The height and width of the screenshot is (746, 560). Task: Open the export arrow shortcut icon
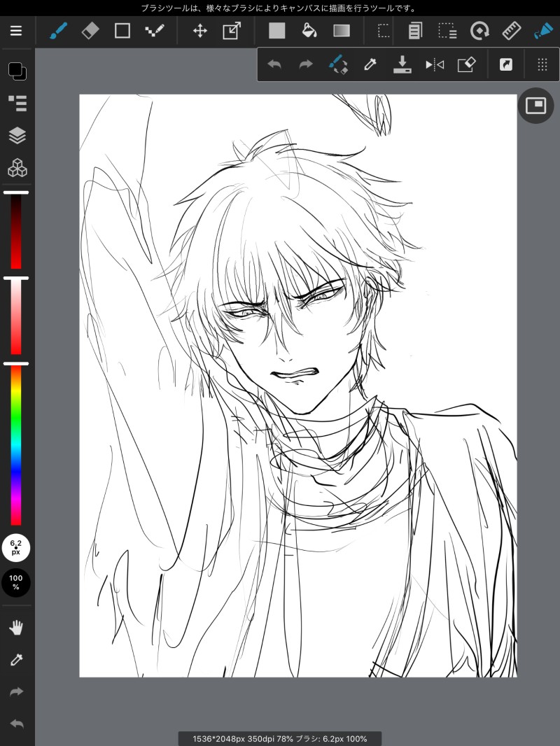tap(506, 64)
